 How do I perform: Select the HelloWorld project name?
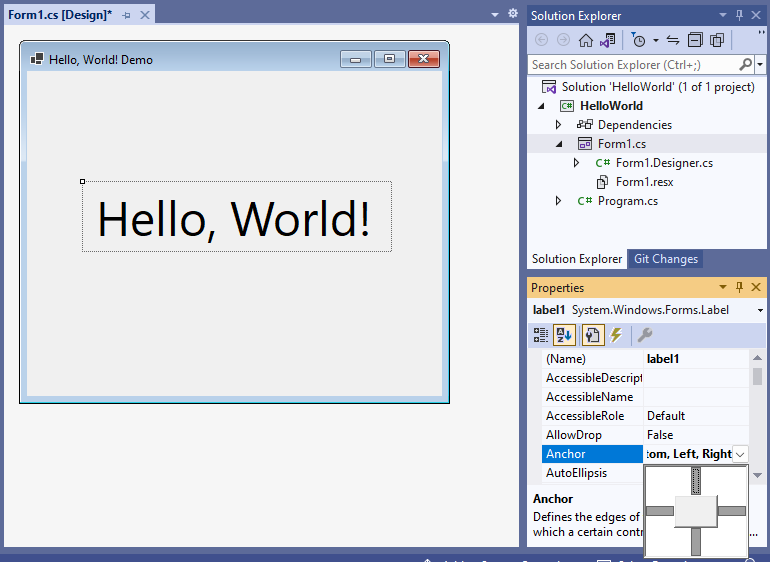pos(611,106)
